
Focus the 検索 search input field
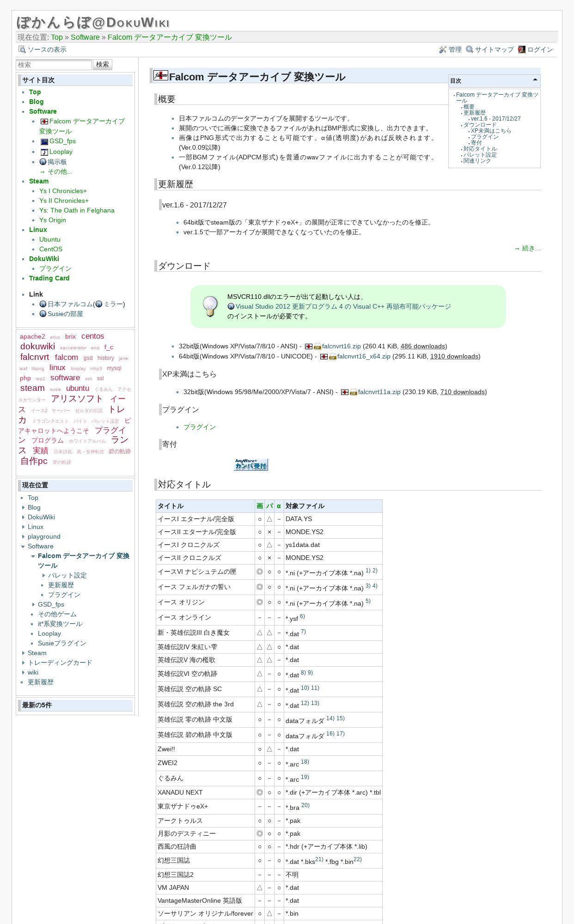click(54, 65)
